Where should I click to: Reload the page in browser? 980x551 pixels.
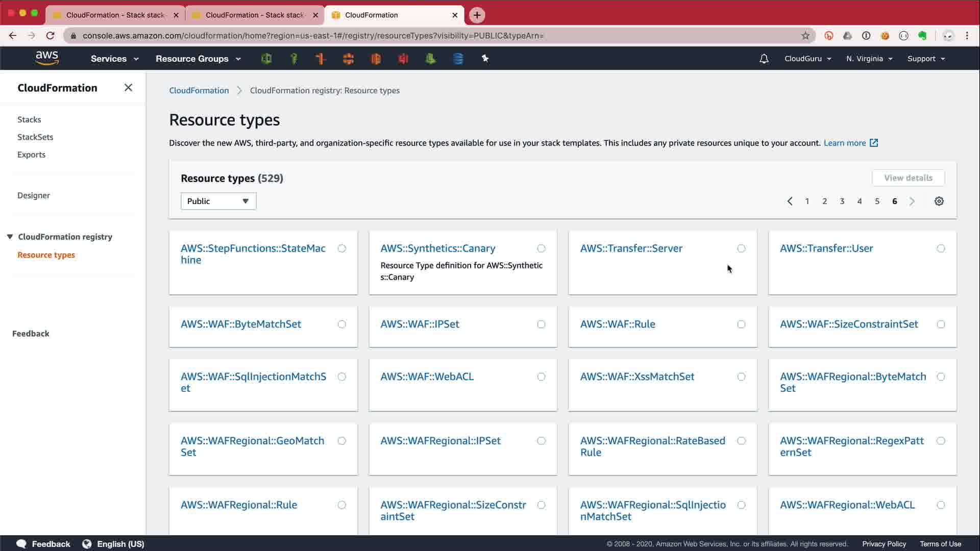[x=50, y=36]
